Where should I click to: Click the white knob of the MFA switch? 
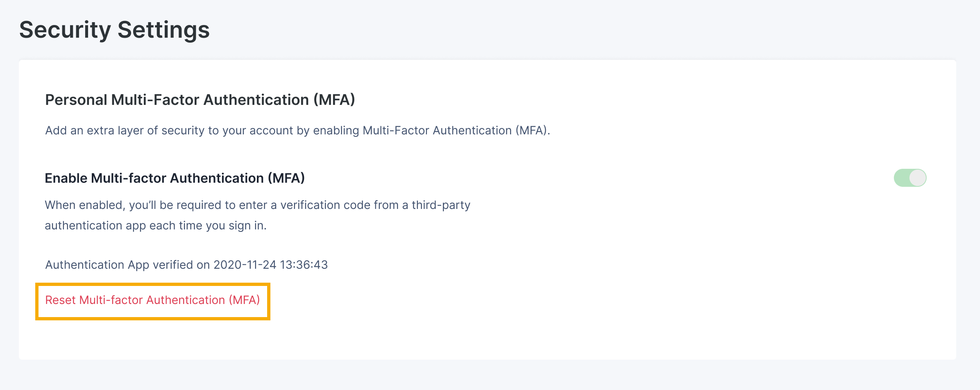click(x=917, y=178)
